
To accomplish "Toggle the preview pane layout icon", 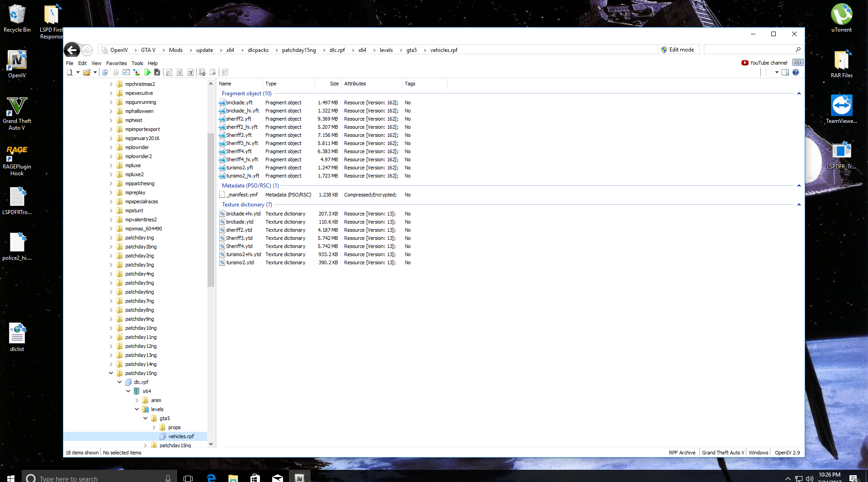I will (x=785, y=72).
